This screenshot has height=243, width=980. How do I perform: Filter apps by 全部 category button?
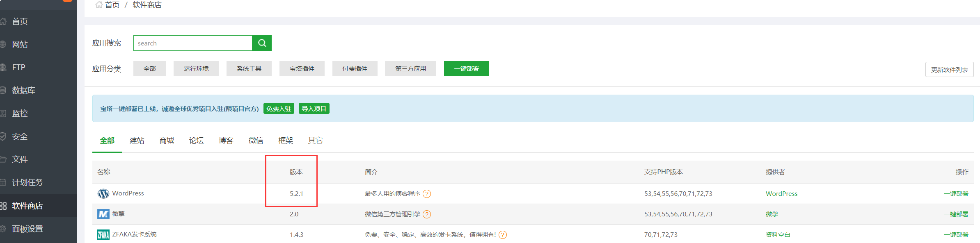[x=150, y=68]
